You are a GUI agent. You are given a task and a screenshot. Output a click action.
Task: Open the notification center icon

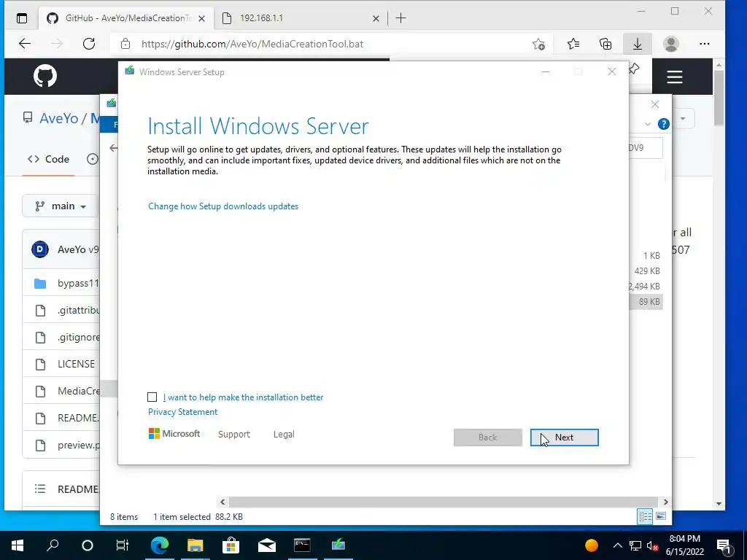(724, 546)
